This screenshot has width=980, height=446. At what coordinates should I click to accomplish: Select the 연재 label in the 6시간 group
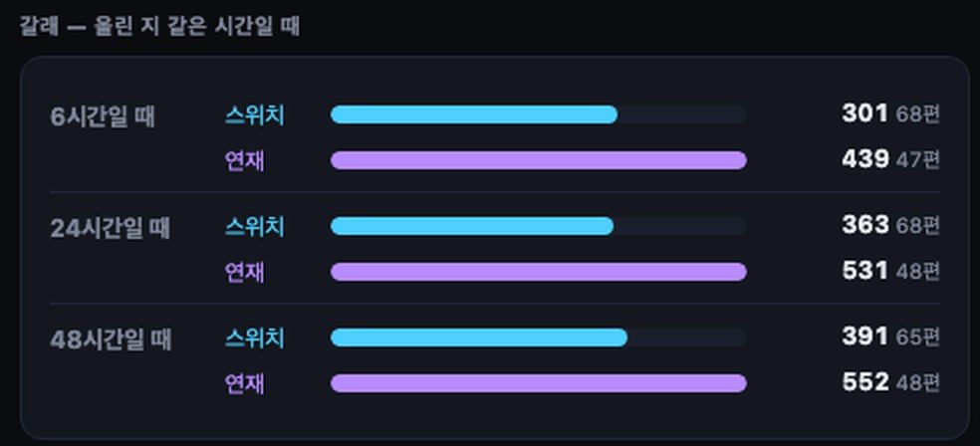[x=244, y=160]
